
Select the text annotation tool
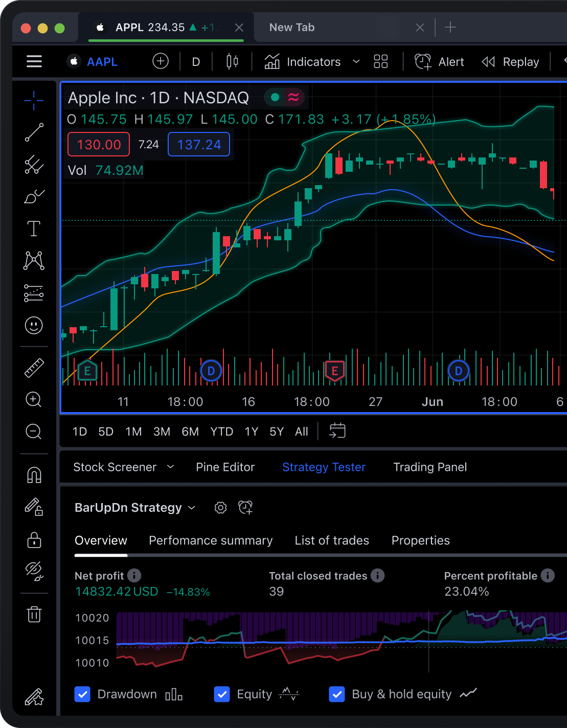point(34,229)
